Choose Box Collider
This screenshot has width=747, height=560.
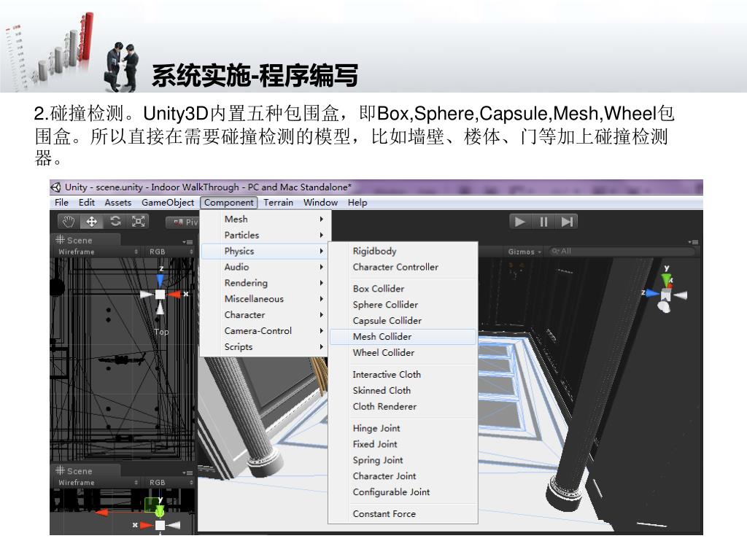tap(403, 289)
